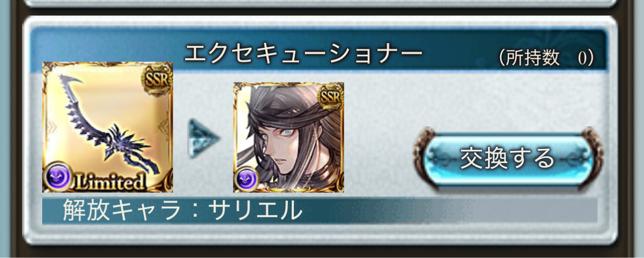The image size is (644, 258).
Task: Select the Sariel character portrait
Action: coord(289,137)
